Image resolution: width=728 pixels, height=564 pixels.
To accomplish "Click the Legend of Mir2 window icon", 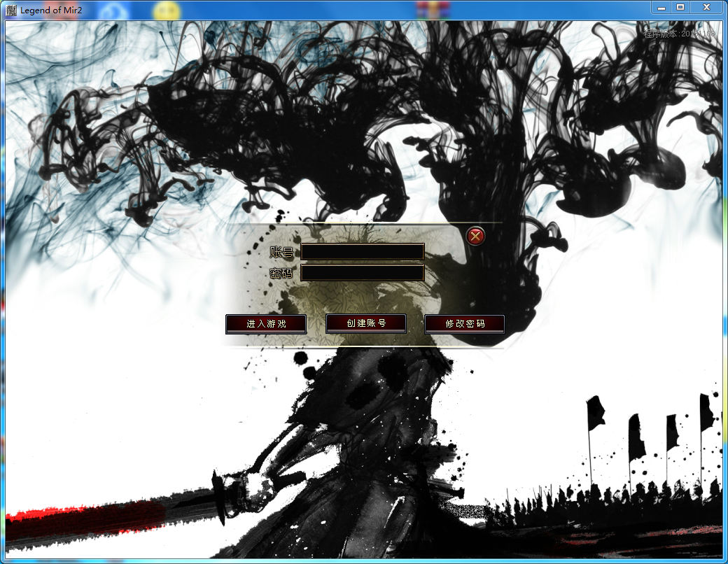I will [11, 10].
